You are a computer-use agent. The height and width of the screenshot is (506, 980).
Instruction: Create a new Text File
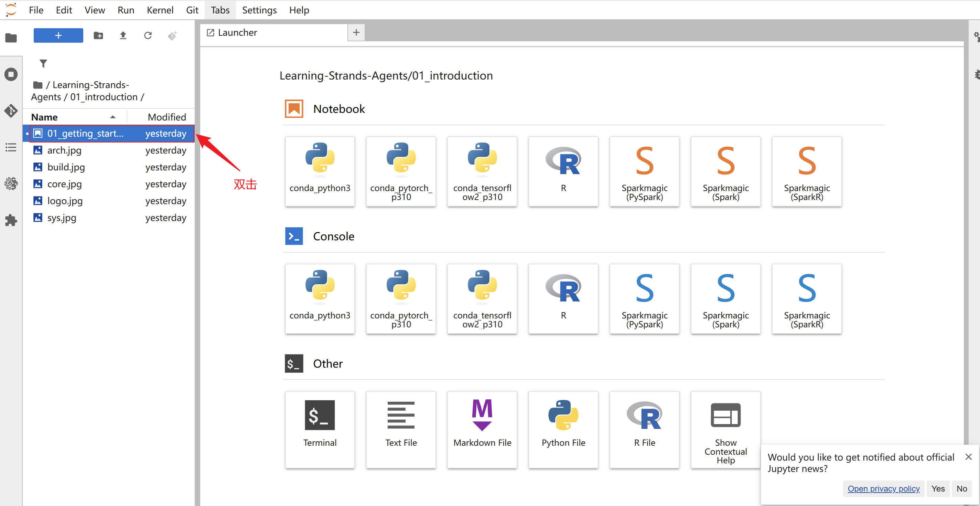click(401, 430)
